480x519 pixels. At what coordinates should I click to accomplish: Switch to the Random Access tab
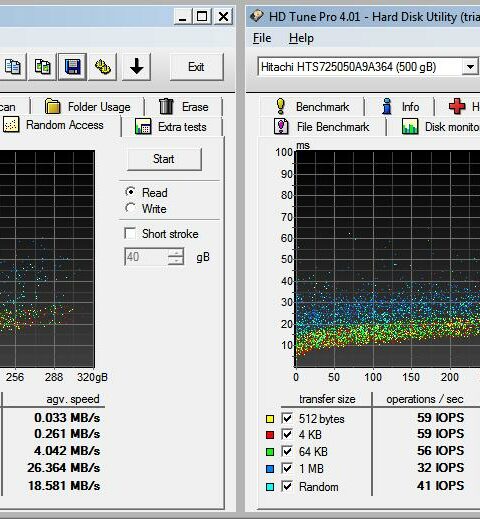(x=60, y=125)
